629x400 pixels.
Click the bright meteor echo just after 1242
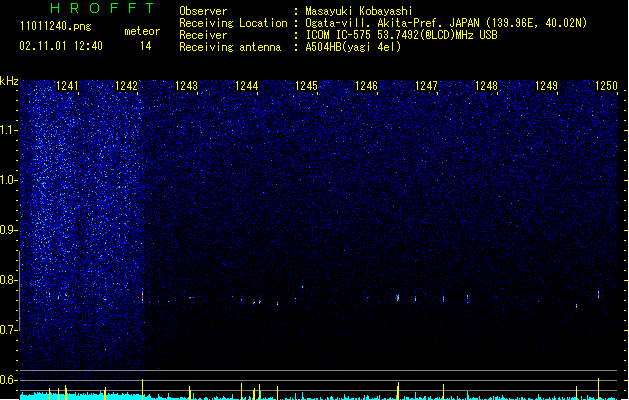click(x=142, y=296)
